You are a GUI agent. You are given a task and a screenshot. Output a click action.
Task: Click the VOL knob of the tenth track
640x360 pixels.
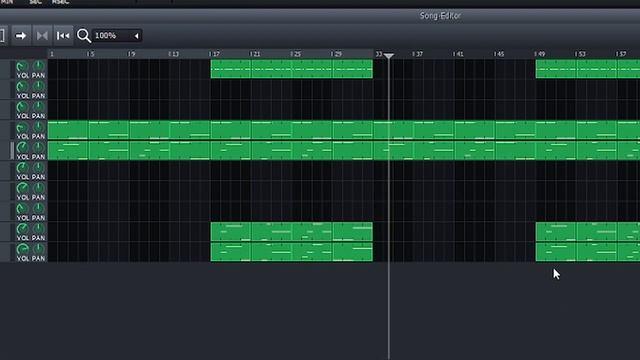point(22,249)
